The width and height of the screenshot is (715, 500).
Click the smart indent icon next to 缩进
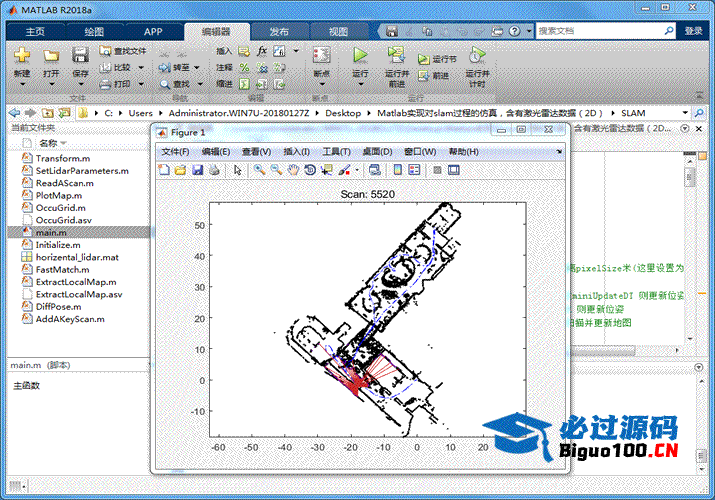click(244, 84)
